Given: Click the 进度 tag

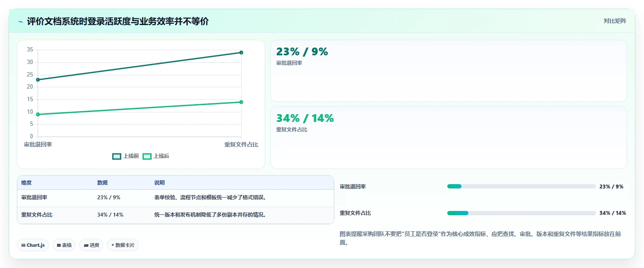Looking at the screenshot, I should [91, 245].
